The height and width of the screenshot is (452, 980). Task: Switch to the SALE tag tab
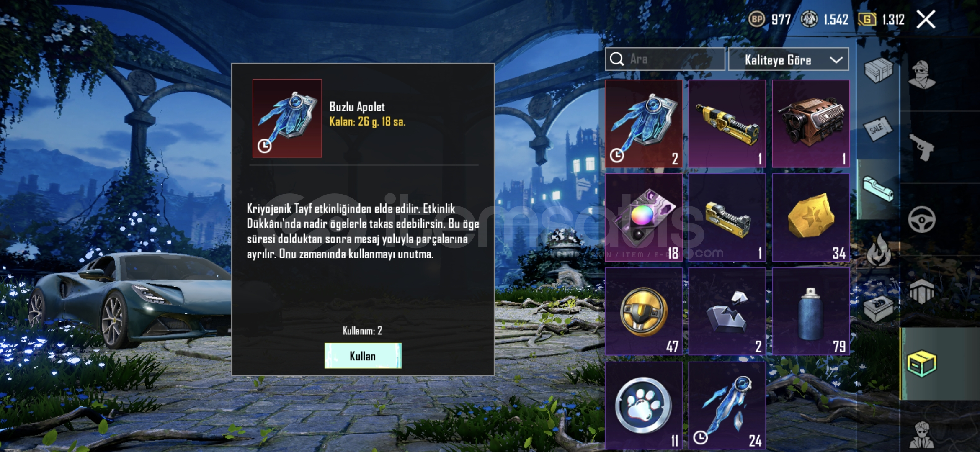click(878, 128)
